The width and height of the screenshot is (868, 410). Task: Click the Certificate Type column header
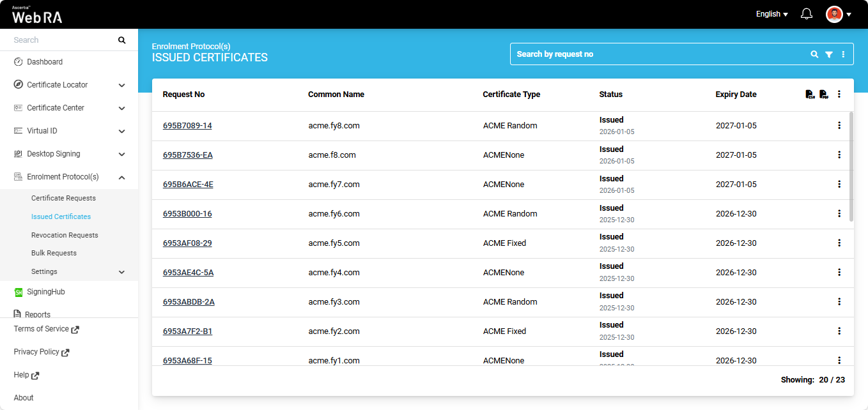coord(511,95)
